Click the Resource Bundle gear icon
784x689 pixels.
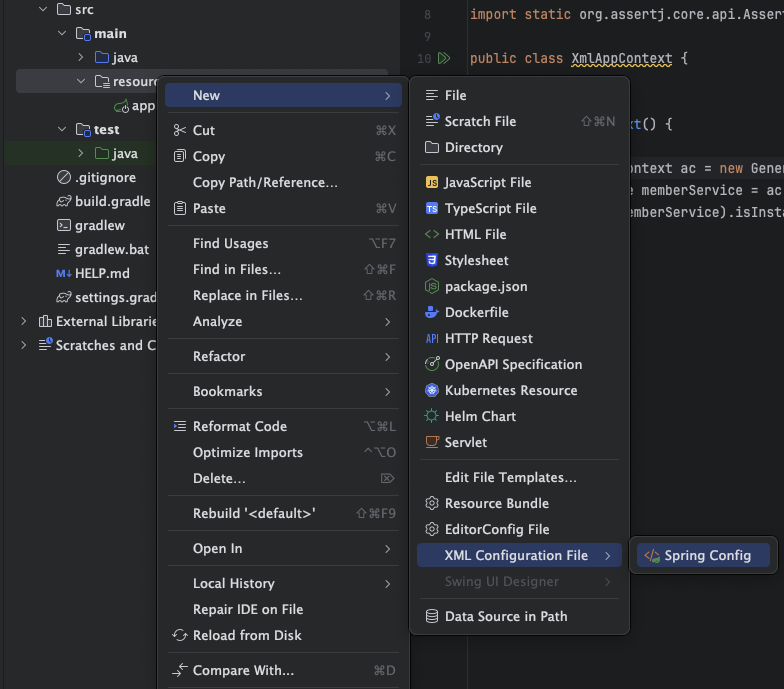coord(432,504)
